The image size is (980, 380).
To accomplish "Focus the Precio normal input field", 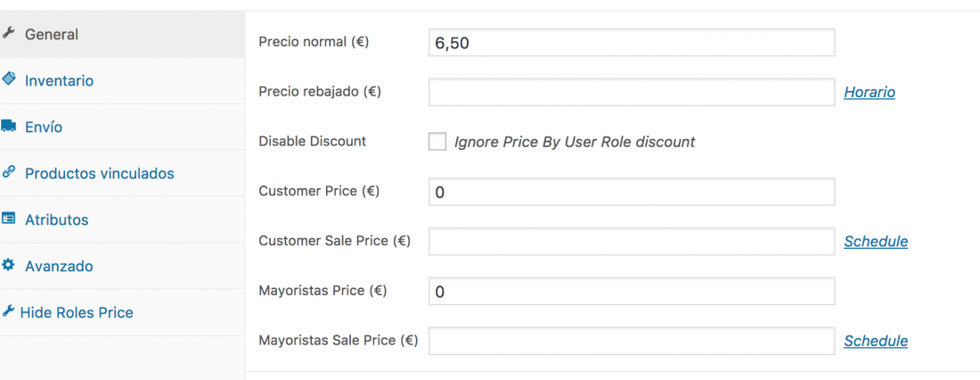I will point(632,43).
